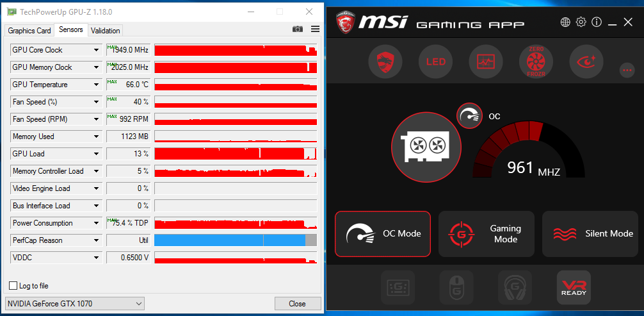Open the LED effects icon
This screenshot has height=316, width=644.
435,62
